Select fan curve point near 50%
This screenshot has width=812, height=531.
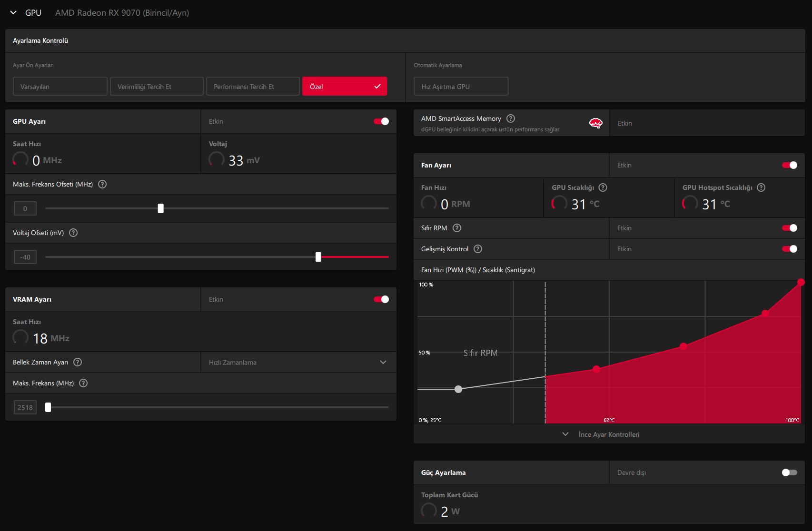pos(683,346)
